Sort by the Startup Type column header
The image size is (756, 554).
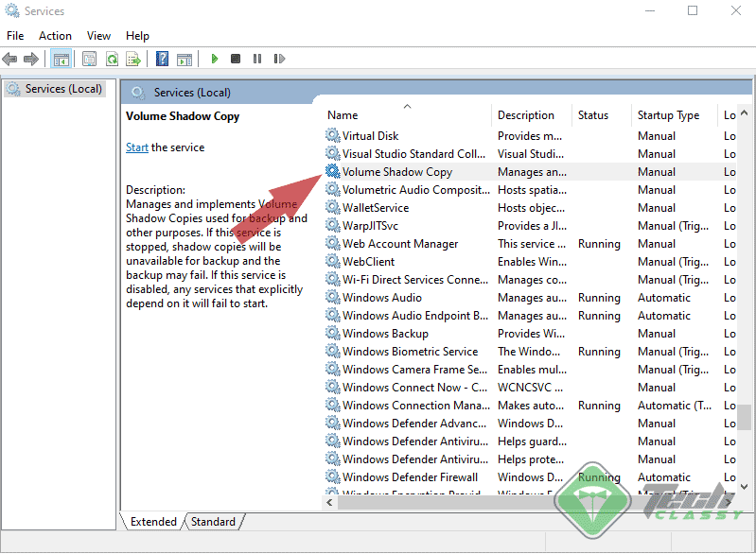(x=674, y=115)
